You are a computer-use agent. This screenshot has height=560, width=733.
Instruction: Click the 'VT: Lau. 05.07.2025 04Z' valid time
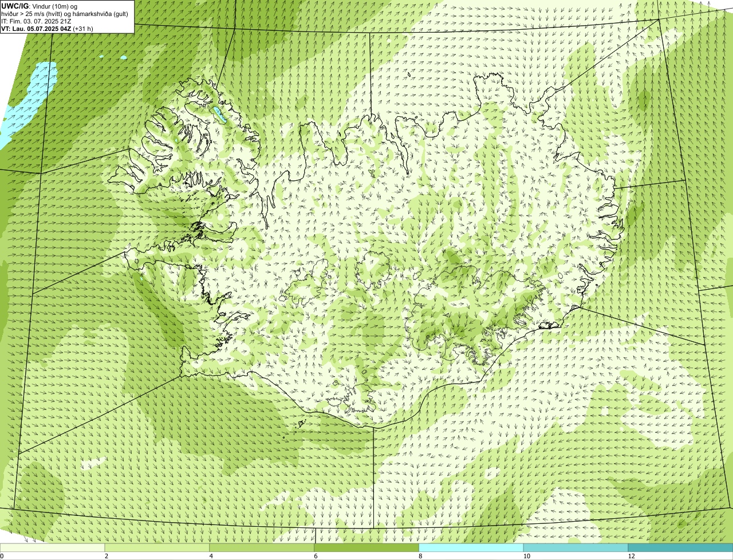click(36, 29)
